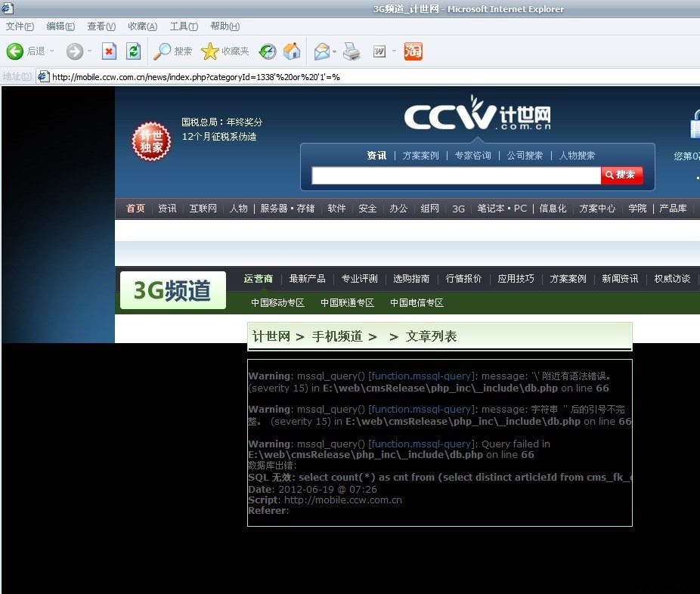Refresh the page with green arrows icon
Viewport: 700px width, 594px height.
tap(133, 51)
